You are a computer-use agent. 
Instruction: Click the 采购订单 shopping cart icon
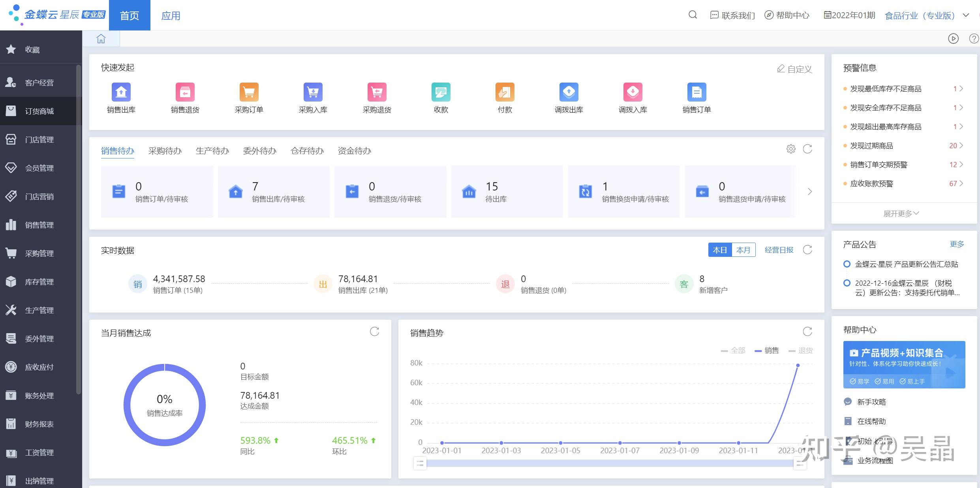249,92
